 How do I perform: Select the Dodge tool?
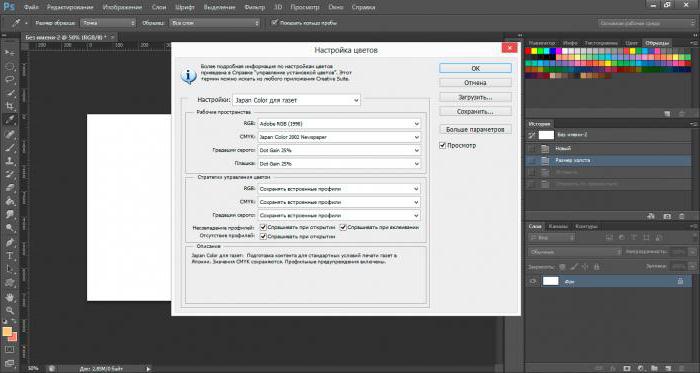pos(10,228)
